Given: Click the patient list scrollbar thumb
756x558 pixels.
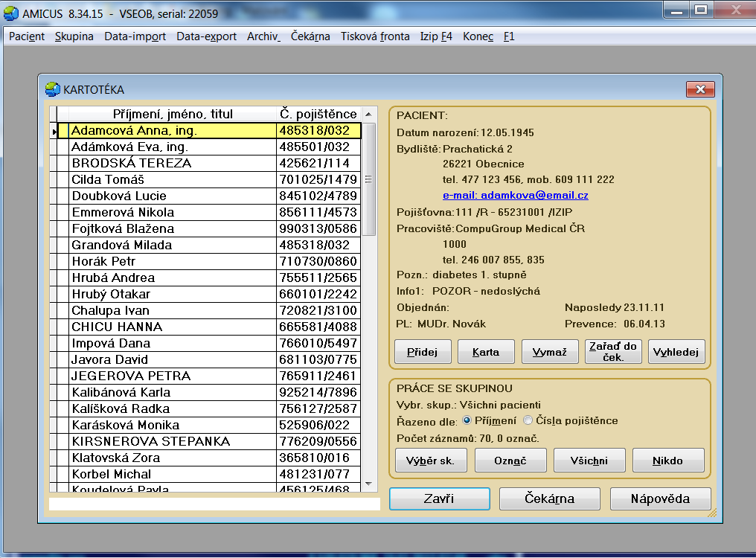Looking at the screenshot, I should point(368,179).
